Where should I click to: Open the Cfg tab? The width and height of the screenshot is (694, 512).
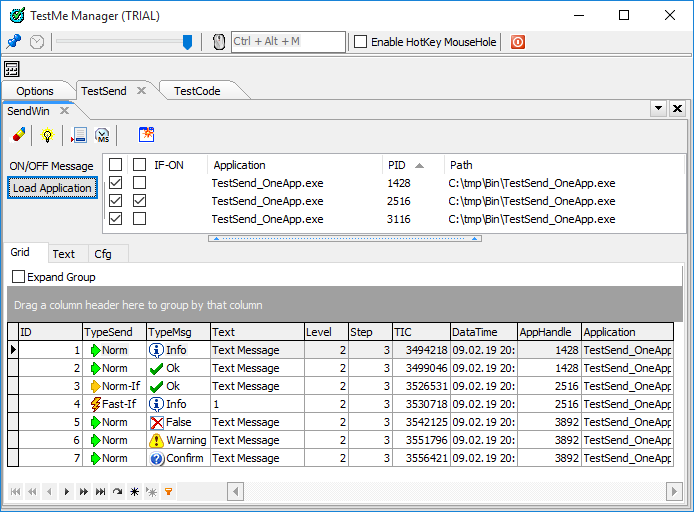(x=103, y=254)
